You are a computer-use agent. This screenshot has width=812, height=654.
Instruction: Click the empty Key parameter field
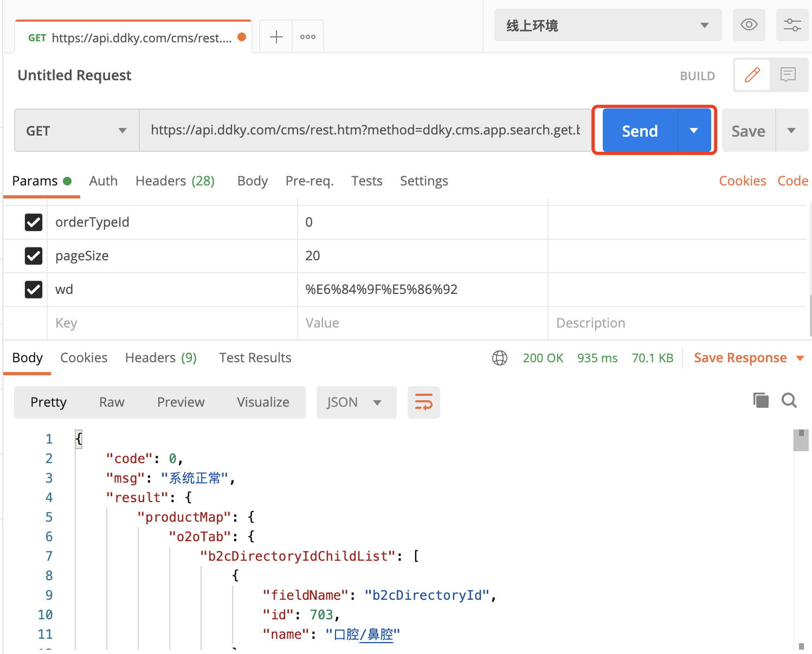click(172, 323)
